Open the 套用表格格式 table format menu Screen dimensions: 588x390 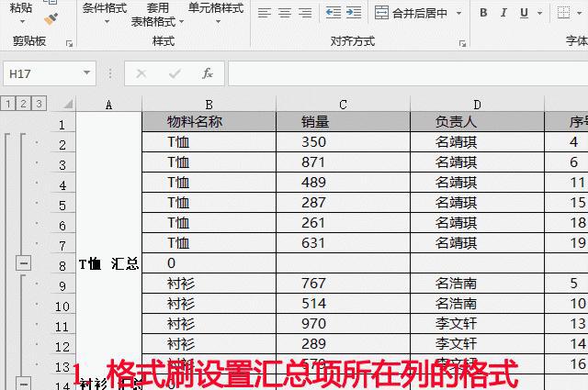point(157,15)
